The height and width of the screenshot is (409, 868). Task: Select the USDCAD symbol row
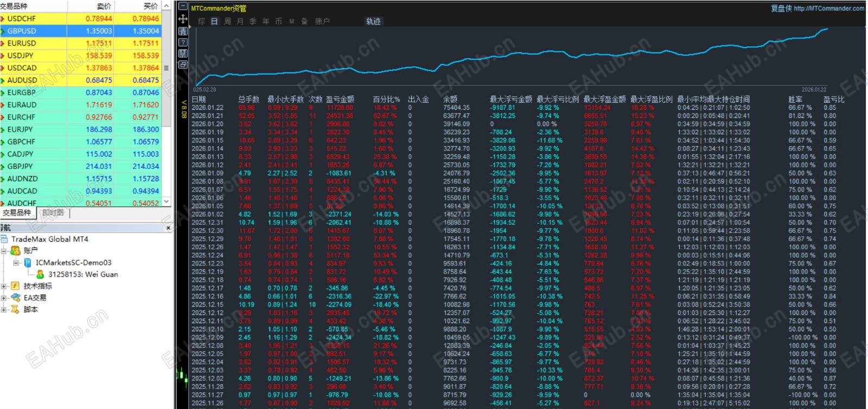pyautogui.click(x=81, y=68)
